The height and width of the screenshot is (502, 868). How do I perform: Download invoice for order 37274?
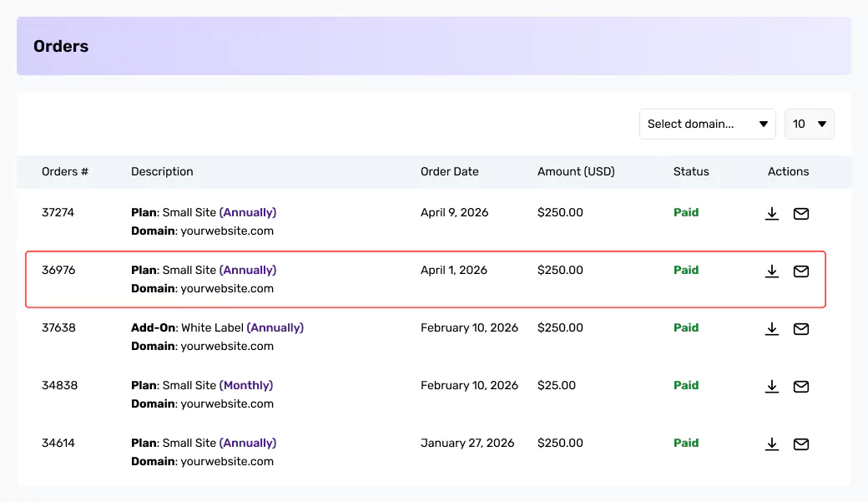click(772, 213)
